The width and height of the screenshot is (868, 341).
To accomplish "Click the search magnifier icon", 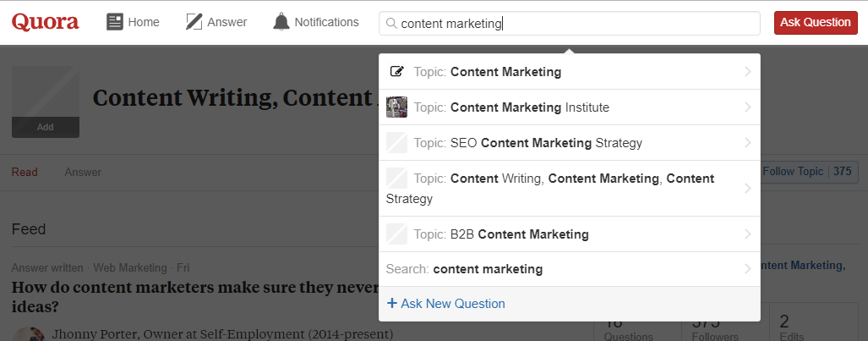I will [x=390, y=24].
